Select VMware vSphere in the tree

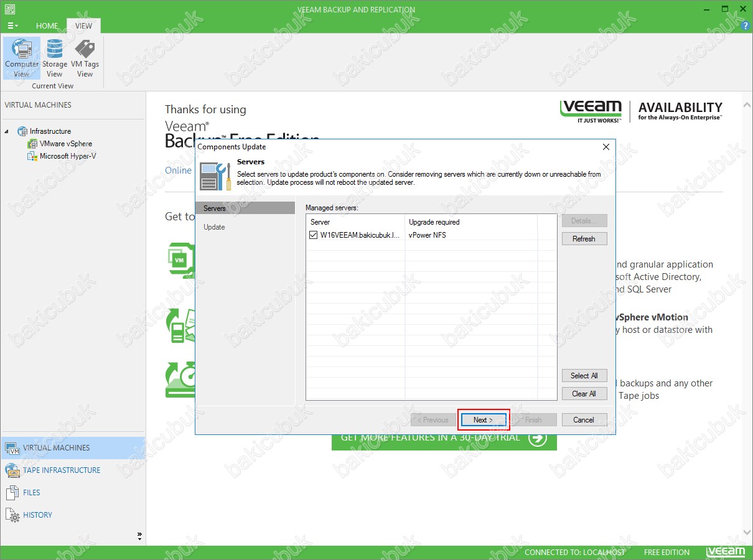click(x=65, y=144)
